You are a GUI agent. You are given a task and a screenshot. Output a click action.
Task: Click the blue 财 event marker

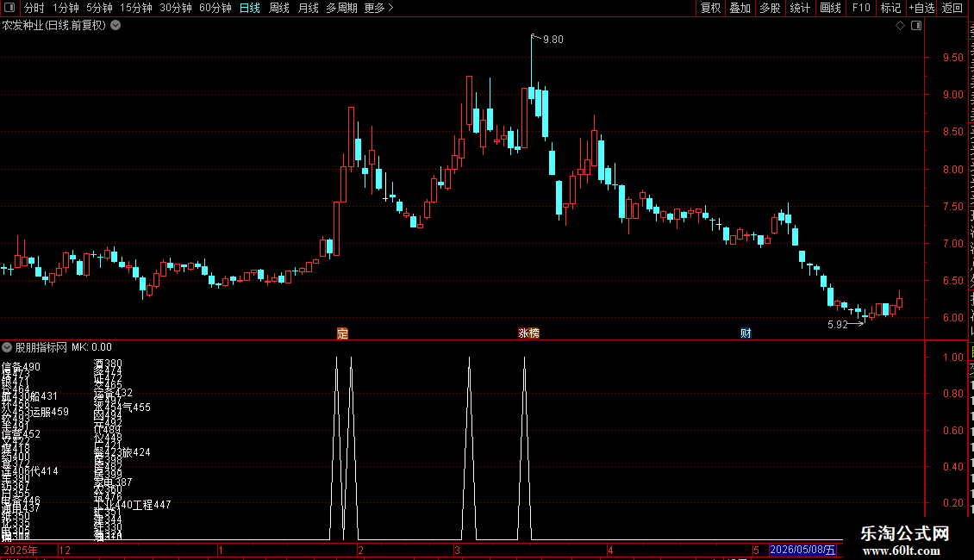pyautogui.click(x=746, y=333)
